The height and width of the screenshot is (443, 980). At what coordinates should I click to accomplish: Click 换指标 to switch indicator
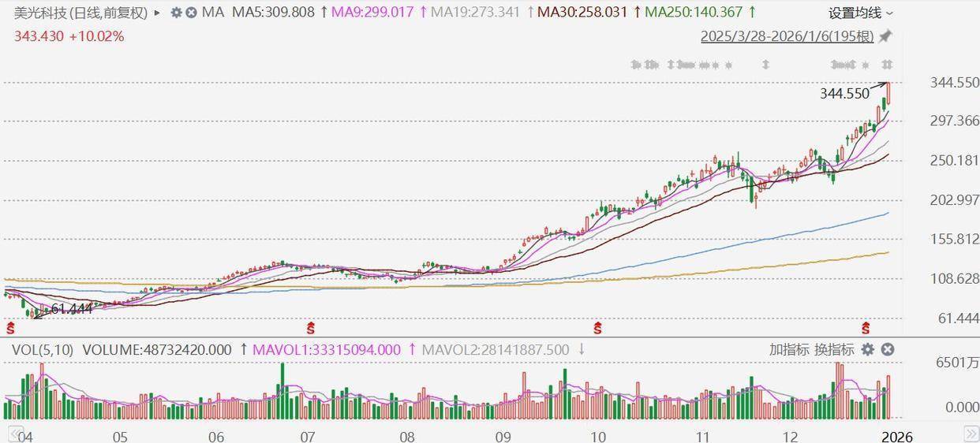point(834,350)
